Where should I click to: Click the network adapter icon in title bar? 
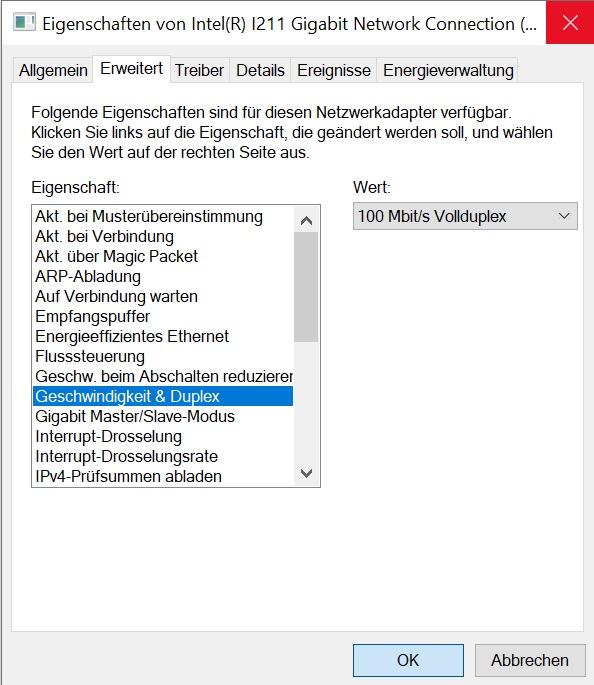(x=24, y=22)
